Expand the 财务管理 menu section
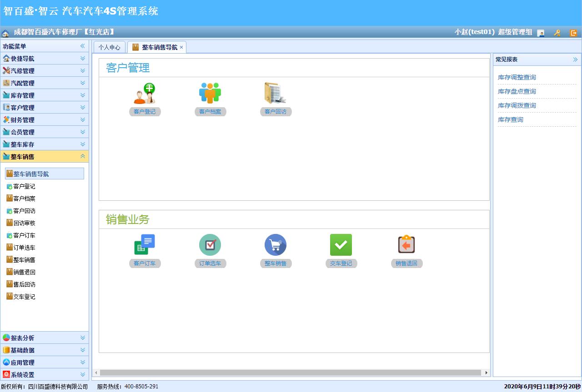This screenshot has height=392, width=582. click(83, 119)
